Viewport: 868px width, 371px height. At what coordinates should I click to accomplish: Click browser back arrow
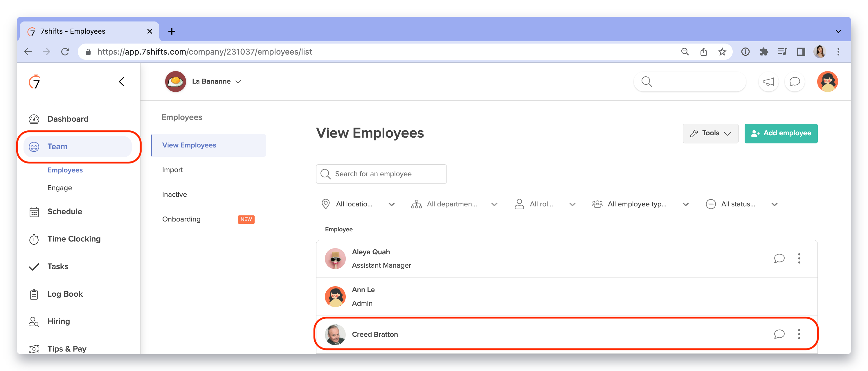28,52
